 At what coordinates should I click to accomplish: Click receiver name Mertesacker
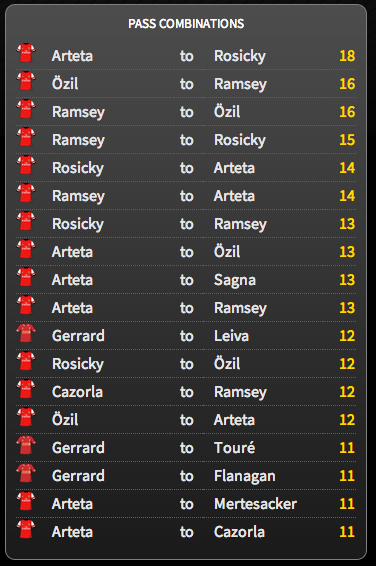point(255,504)
